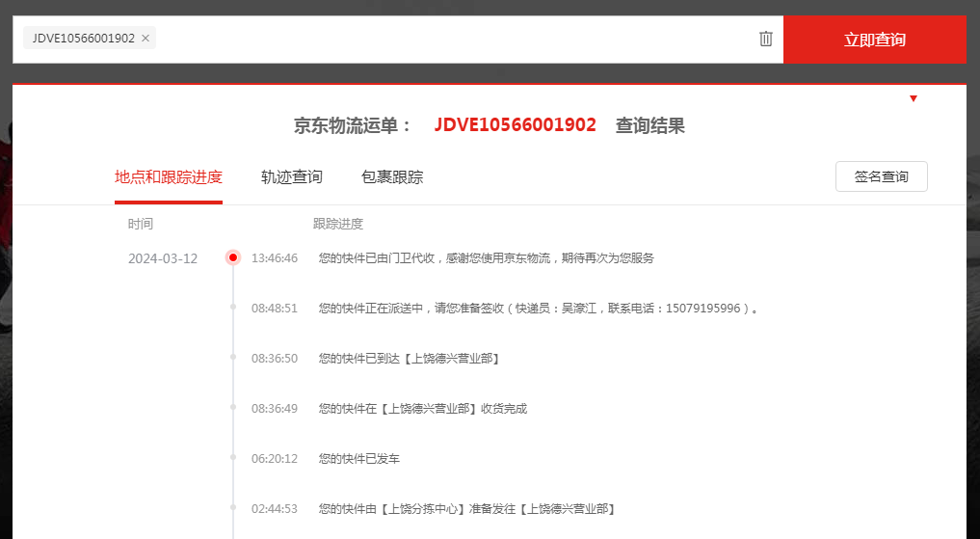Click the text 您的快件已到达【上饶德兴营业部】
The width and height of the screenshot is (980, 539).
pos(410,359)
